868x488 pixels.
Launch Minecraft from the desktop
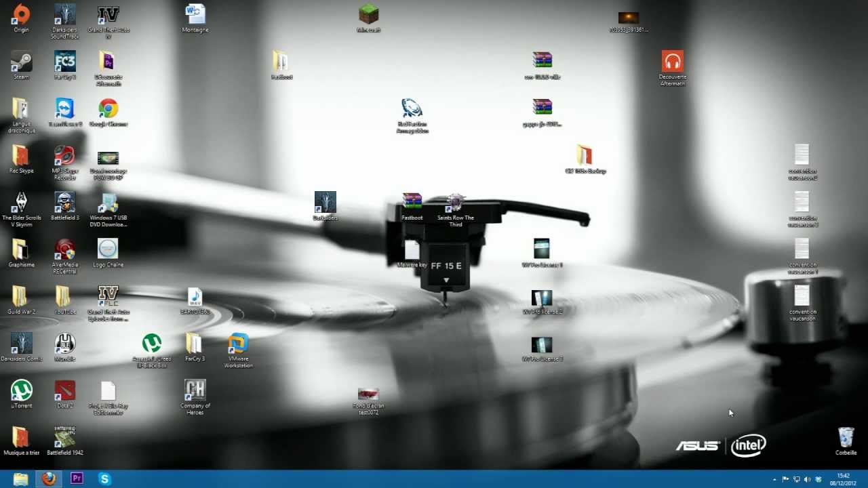click(369, 14)
